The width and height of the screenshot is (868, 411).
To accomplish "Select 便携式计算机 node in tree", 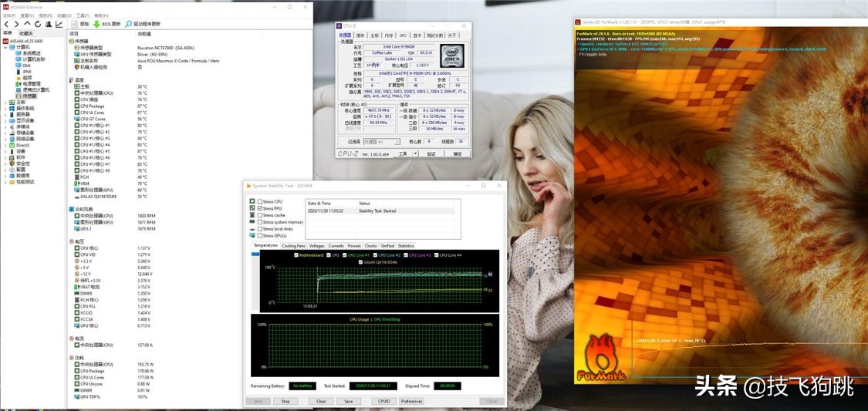I will click(32, 89).
